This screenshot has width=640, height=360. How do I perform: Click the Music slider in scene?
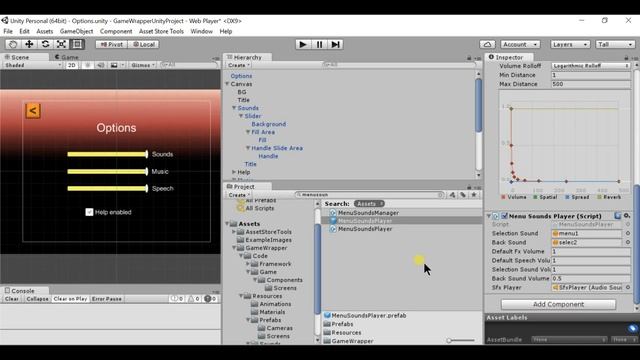107,171
